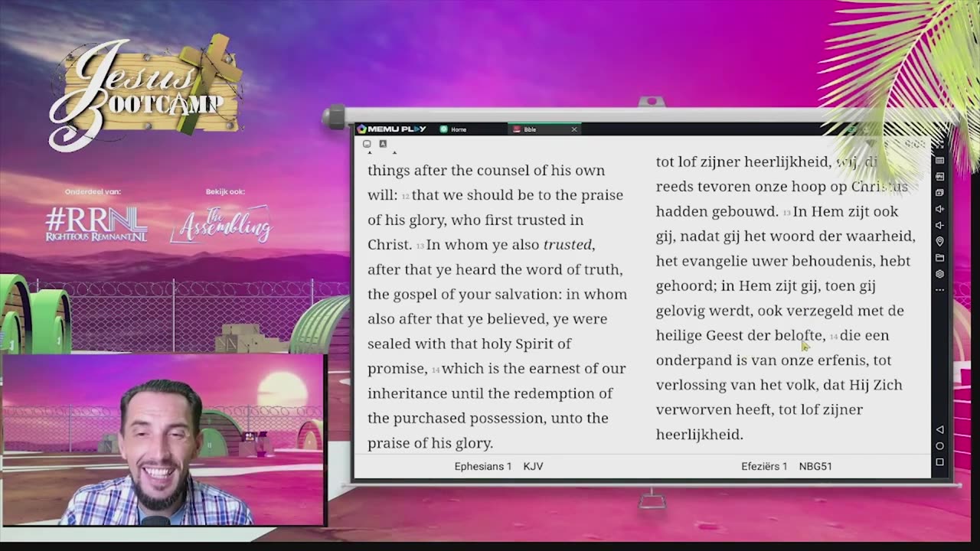Click the Android notification status icon

(367, 144)
